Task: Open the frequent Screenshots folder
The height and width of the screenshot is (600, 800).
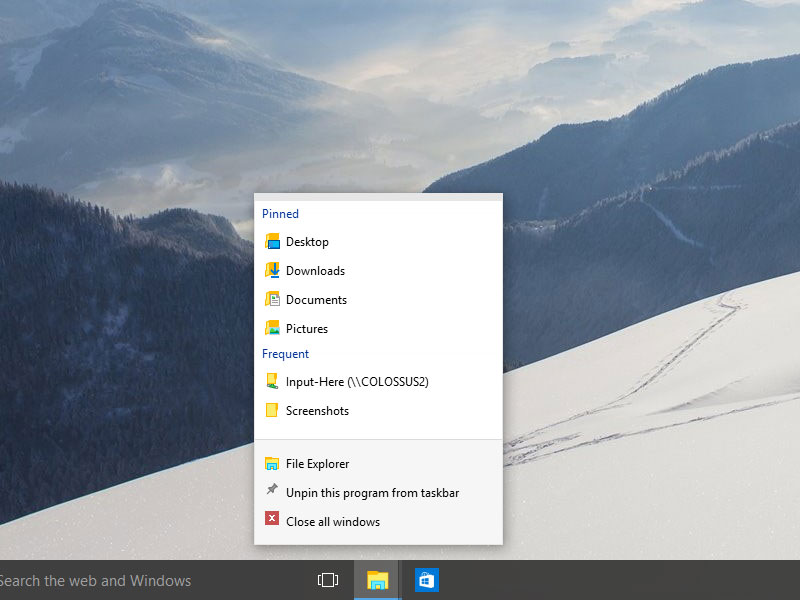Action: click(x=378, y=411)
